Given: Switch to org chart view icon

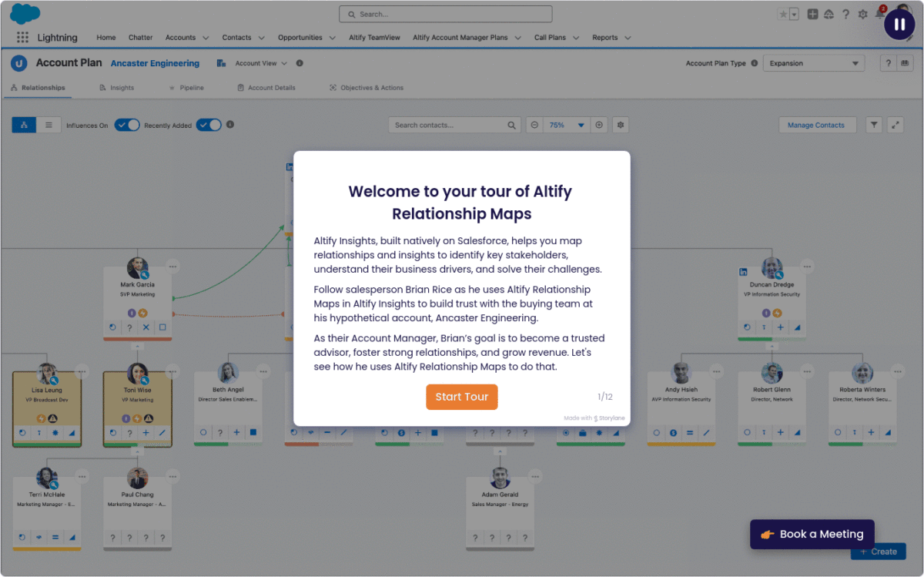Looking at the screenshot, I should point(24,125).
